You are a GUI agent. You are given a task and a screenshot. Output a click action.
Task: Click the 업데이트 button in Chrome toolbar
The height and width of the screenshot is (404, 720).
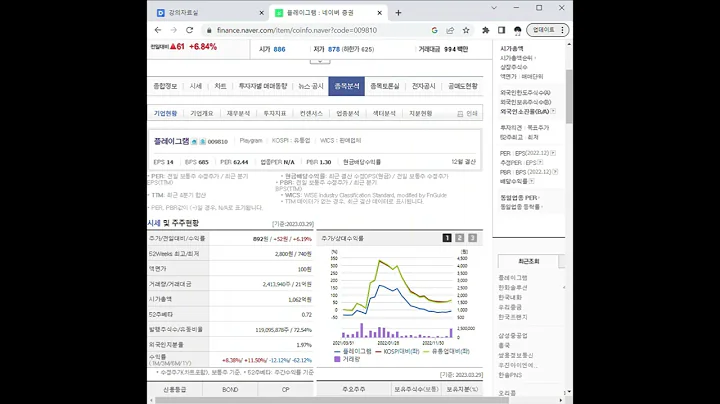pos(544,30)
